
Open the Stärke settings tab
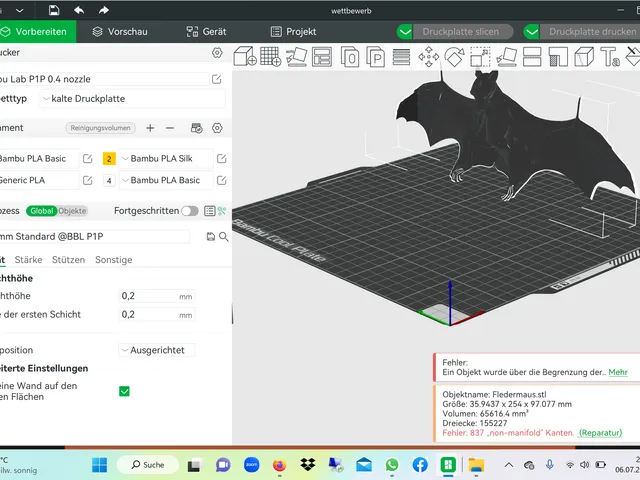tap(28, 260)
